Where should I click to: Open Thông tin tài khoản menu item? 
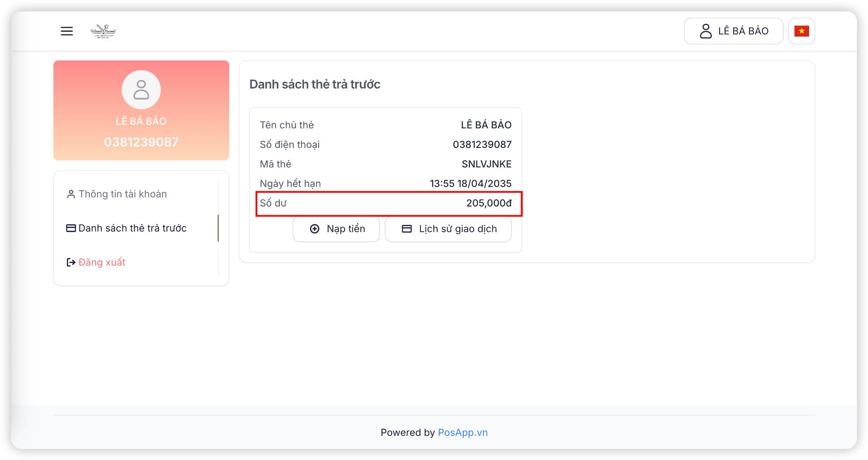[122, 194]
